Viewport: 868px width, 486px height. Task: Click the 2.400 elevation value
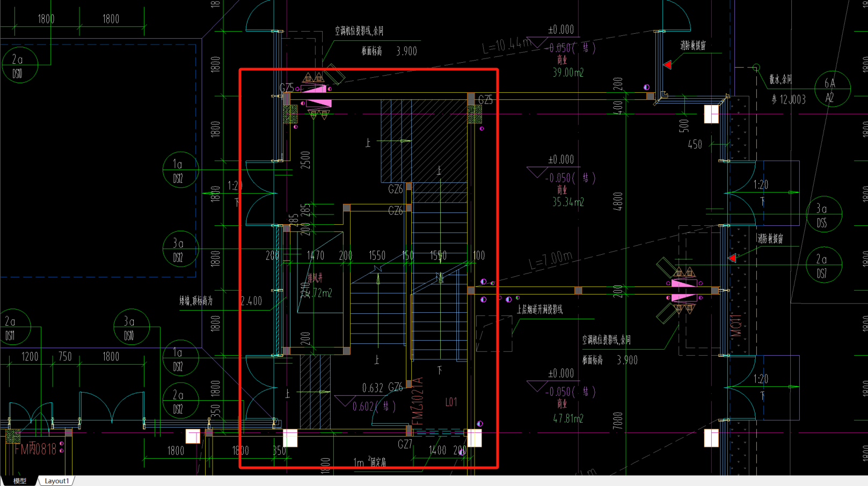pos(251,301)
